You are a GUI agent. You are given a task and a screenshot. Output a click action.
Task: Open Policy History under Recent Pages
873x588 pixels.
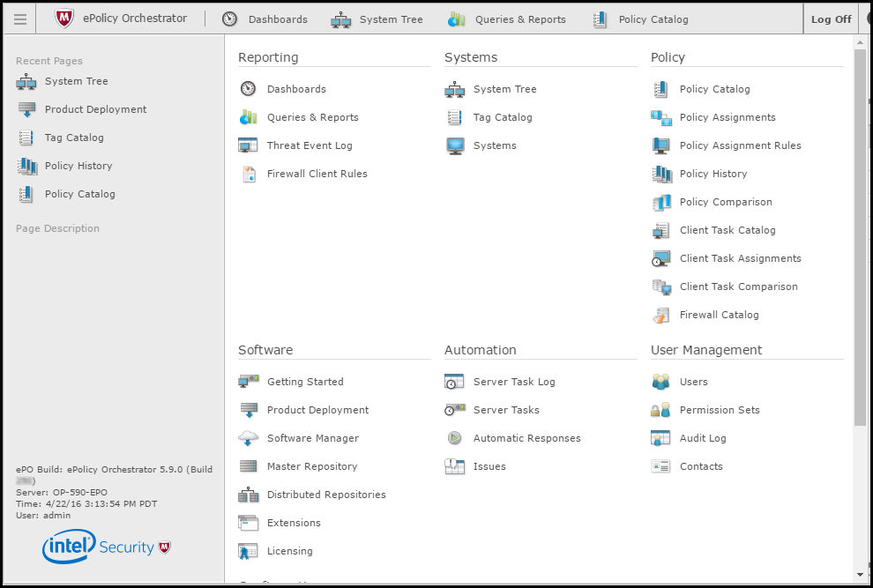(64, 166)
